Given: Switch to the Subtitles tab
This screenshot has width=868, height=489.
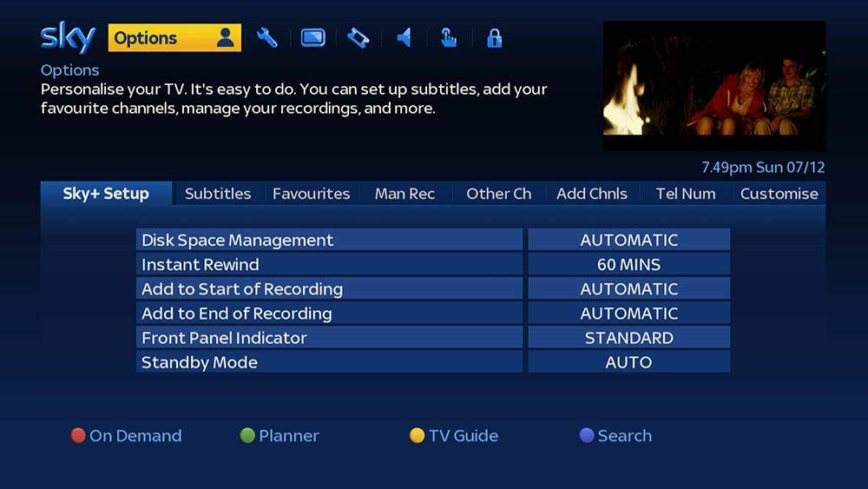Looking at the screenshot, I should pyautogui.click(x=218, y=194).
